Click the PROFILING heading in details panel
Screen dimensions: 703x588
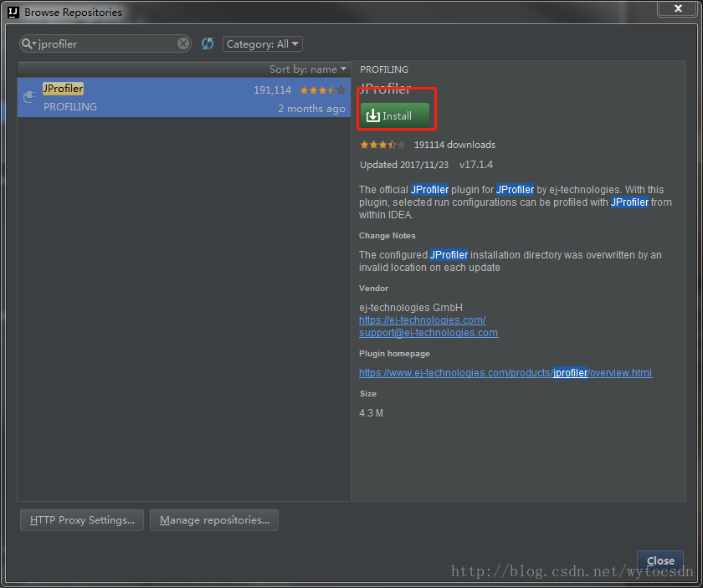384,69
